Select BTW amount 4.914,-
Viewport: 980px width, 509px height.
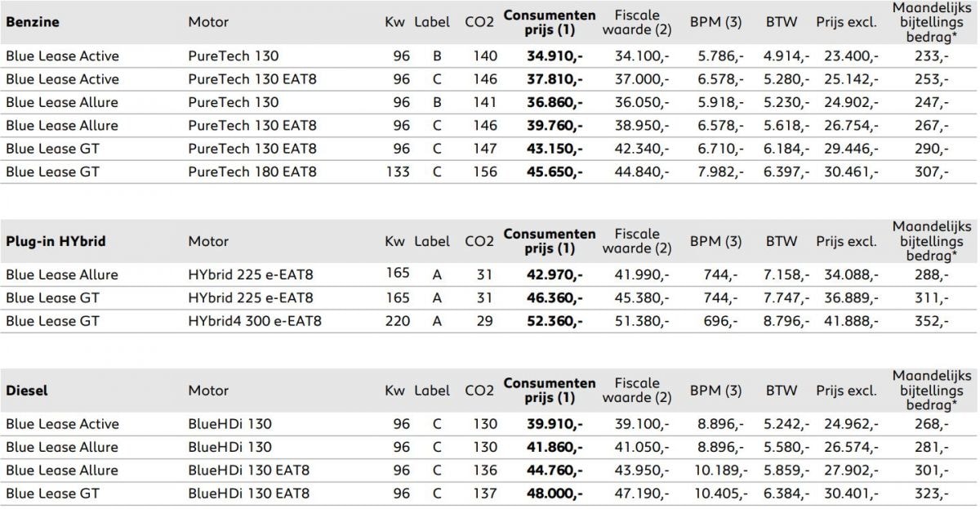pos(786,56)
